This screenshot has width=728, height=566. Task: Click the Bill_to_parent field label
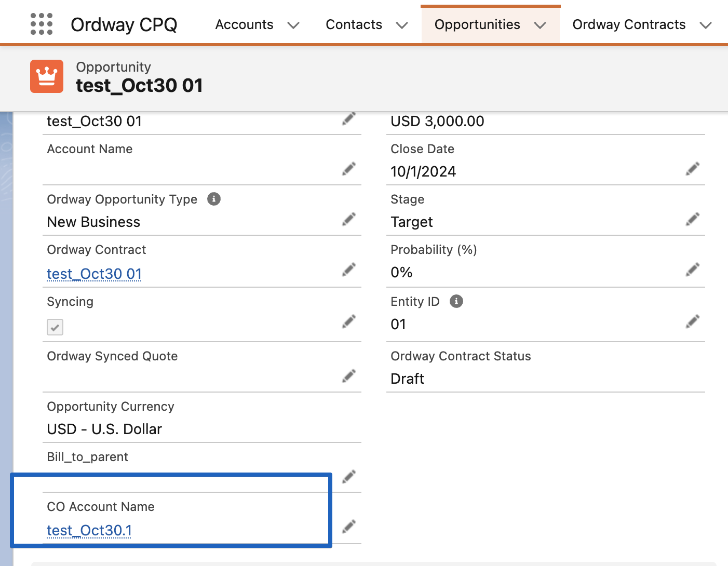point(87,457)
